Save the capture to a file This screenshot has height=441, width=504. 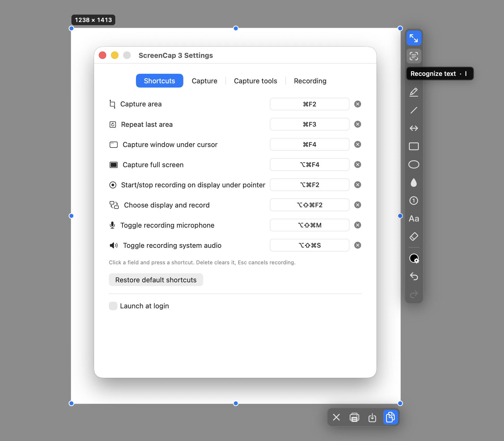(x=372, y=417)
